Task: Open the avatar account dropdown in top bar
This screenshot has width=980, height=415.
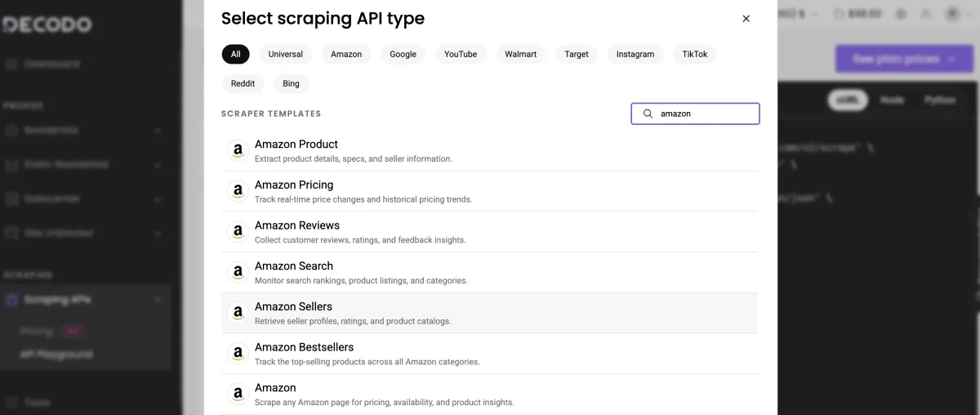Action: [x=957, y=14]
